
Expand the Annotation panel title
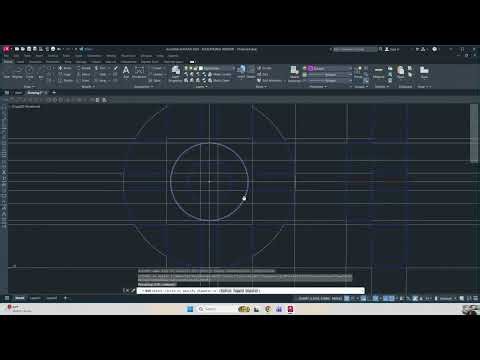(143, 87)
